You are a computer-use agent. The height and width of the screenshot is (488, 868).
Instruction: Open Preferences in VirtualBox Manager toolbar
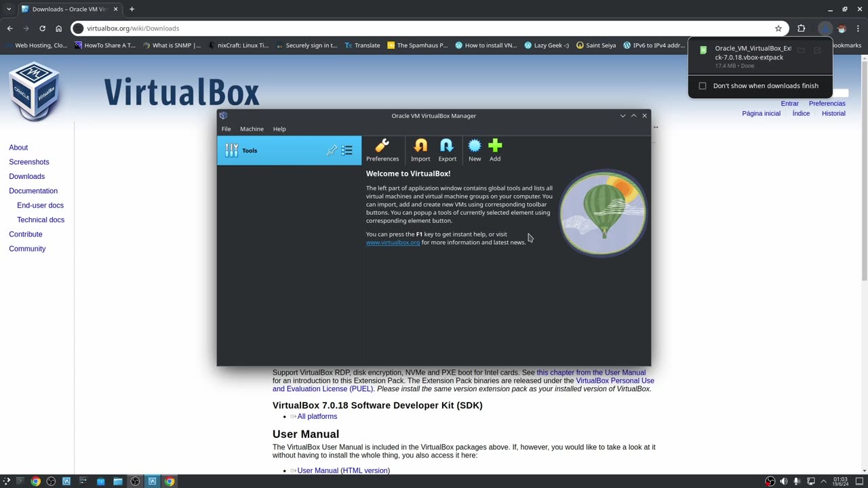tap(382, 150)
